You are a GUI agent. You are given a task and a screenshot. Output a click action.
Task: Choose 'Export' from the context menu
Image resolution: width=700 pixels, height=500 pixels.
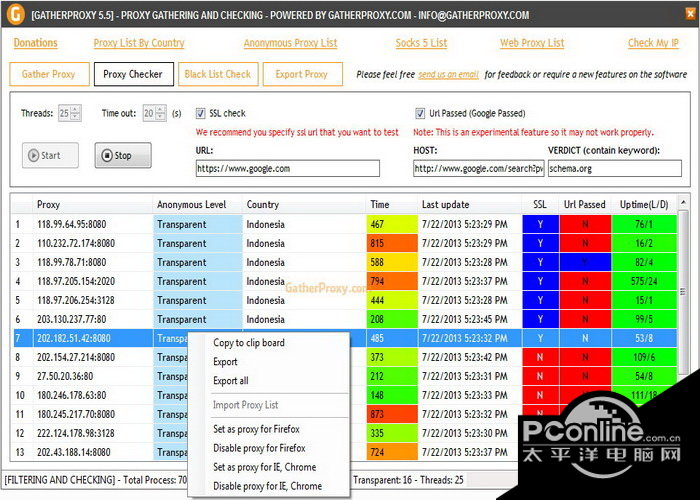[x=225, y=362]
